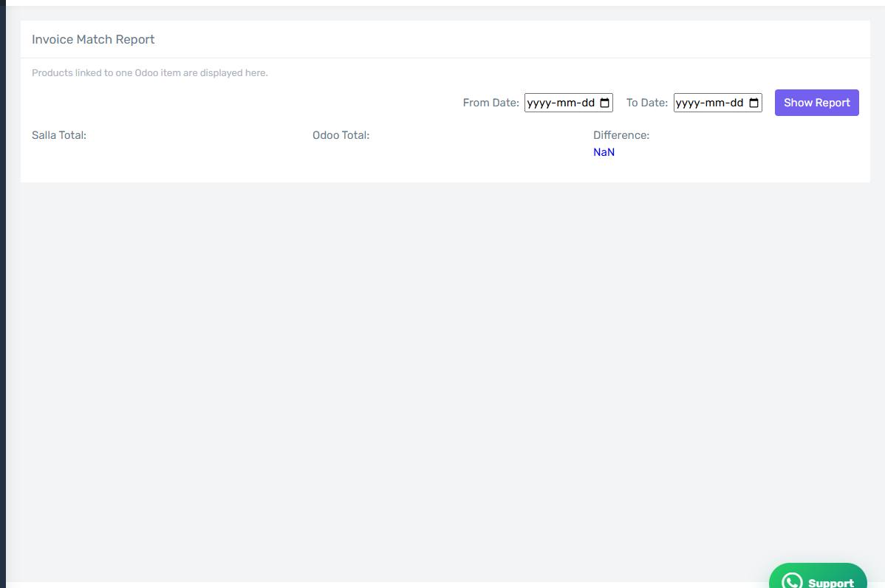Click the NaN difference value
Screen dimensions: 885x588
pyautogui.click(x=604, y=151)
